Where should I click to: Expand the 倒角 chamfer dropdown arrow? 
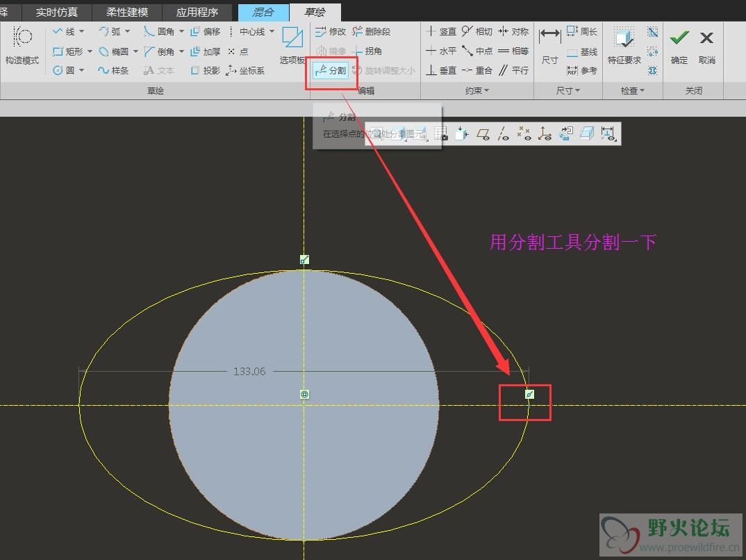181,51
